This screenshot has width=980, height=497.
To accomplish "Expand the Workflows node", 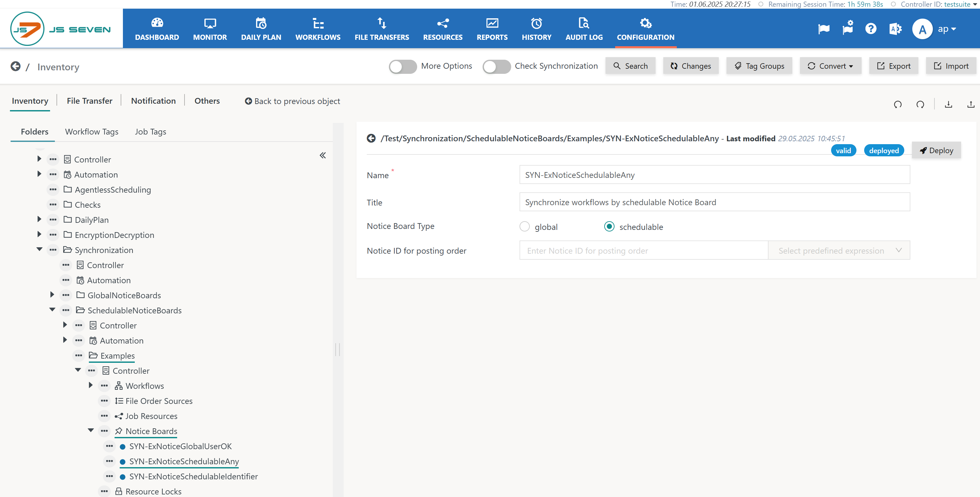I will point(91,385).
